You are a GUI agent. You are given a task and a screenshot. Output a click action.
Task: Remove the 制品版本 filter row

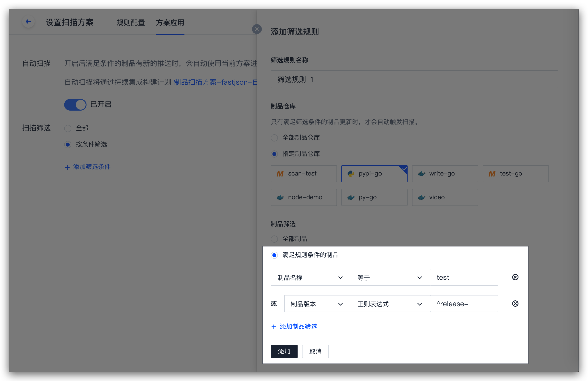(x=515, y=304)
